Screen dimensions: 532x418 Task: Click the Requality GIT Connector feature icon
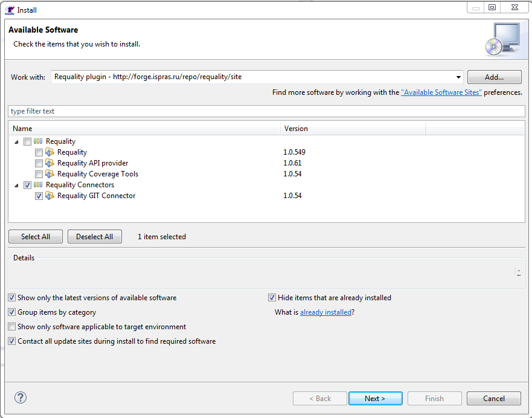[x=50, y=196]
